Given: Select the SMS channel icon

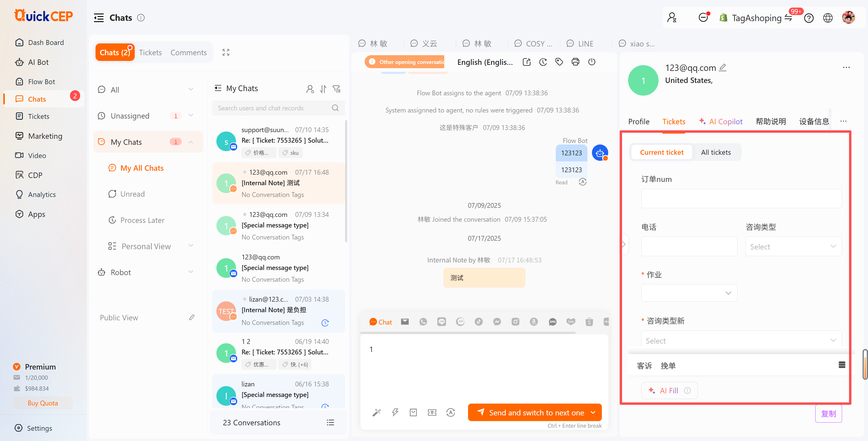Looking at the screenshot, I should point(552,322).
